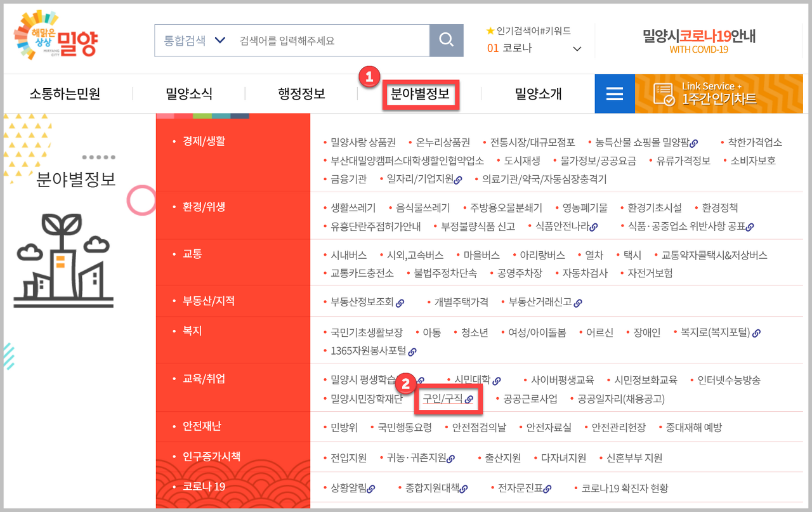
Task: Select the 교육/취업 category
Action: click(x=204, y=379)
